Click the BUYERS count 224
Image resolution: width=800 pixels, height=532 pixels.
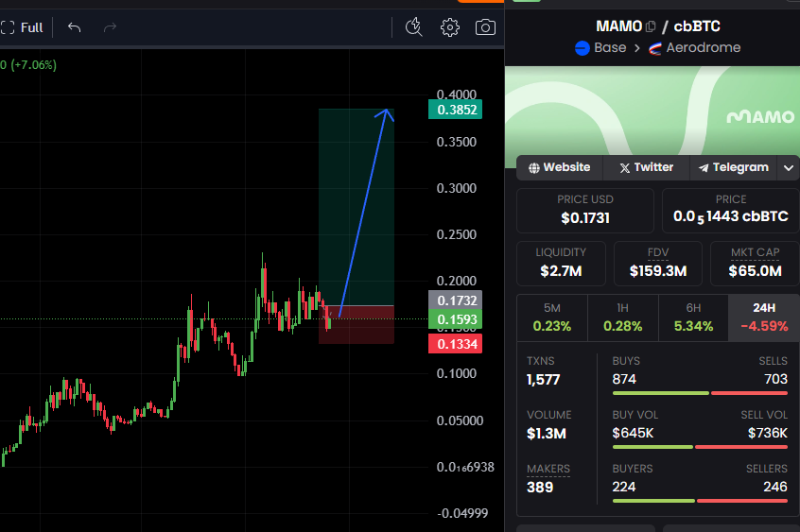tap(624, 487)
